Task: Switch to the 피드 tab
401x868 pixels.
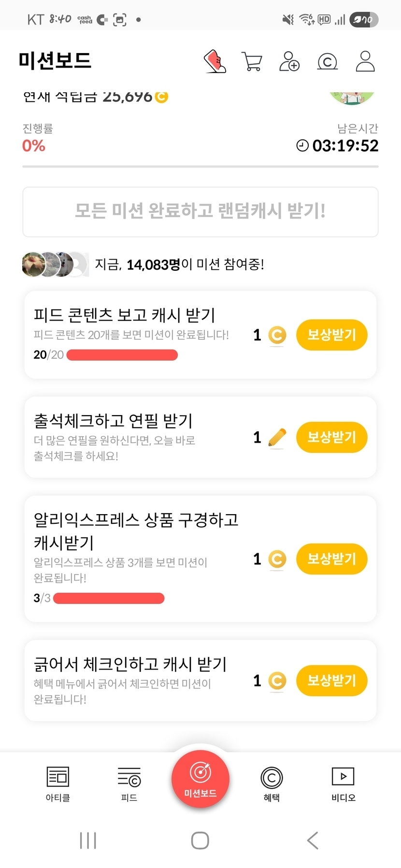Action: click(x=129, y=784)
